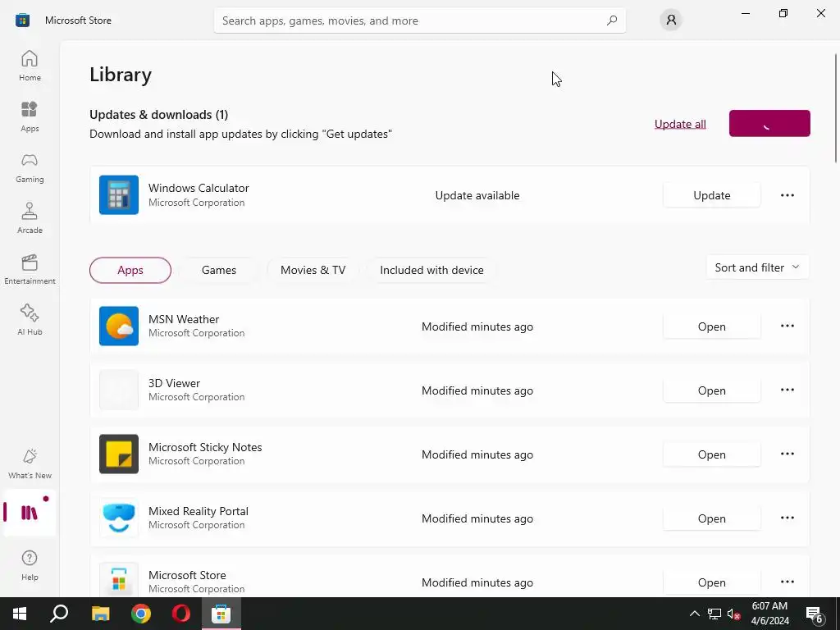Screen dimensions: 840x630
Task: Select the Library icon in sidebar
Action: (30, 513)
